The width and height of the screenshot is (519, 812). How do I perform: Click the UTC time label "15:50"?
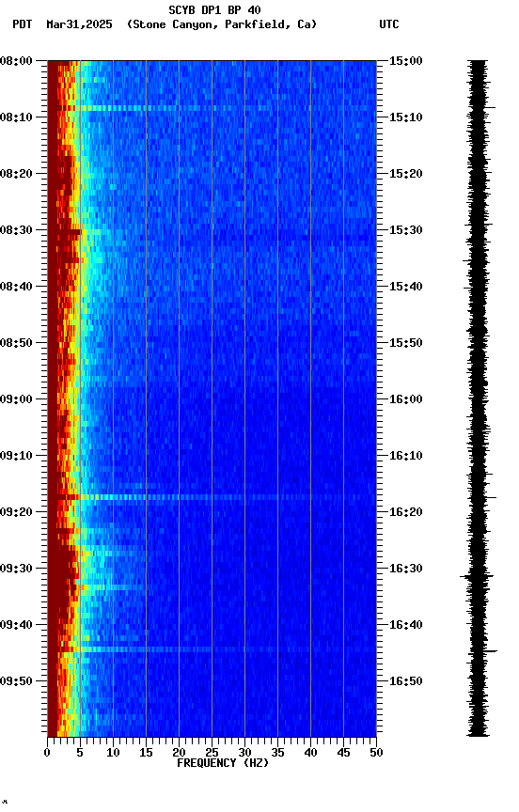coord(406,343)
